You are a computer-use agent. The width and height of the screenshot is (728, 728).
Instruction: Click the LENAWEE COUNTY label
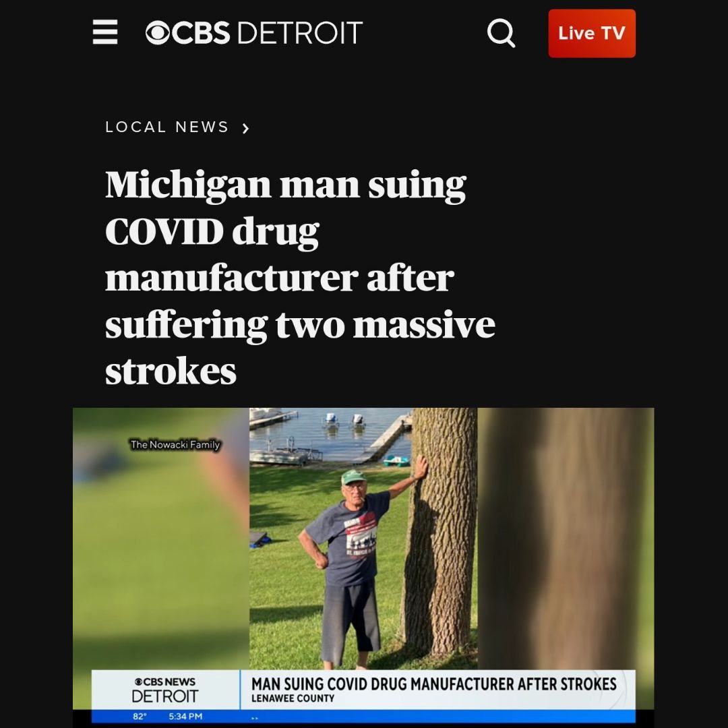coord(293,698)
